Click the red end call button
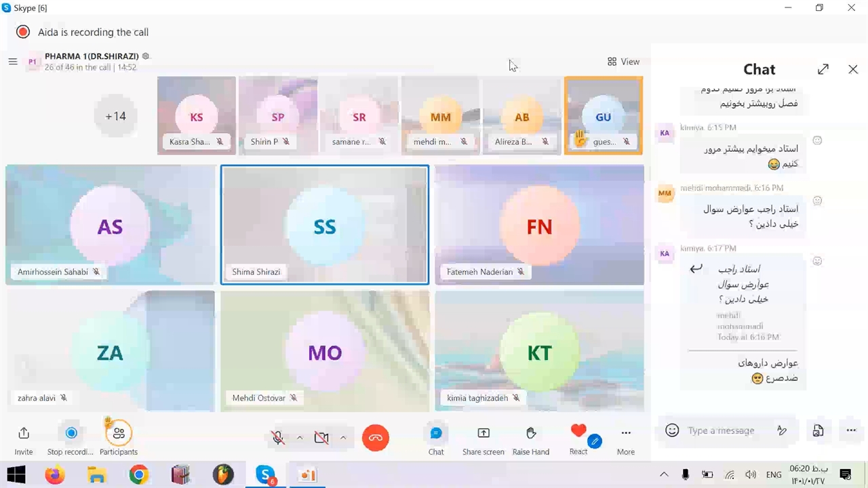868x488 pixels. click(376, 438)
